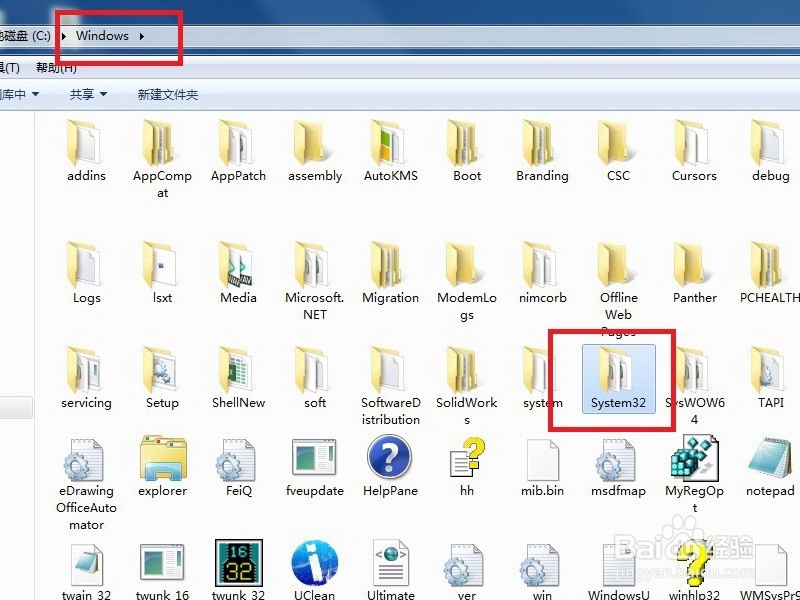Select the explorer application
The image size is (800, 600).
point(162,466)
